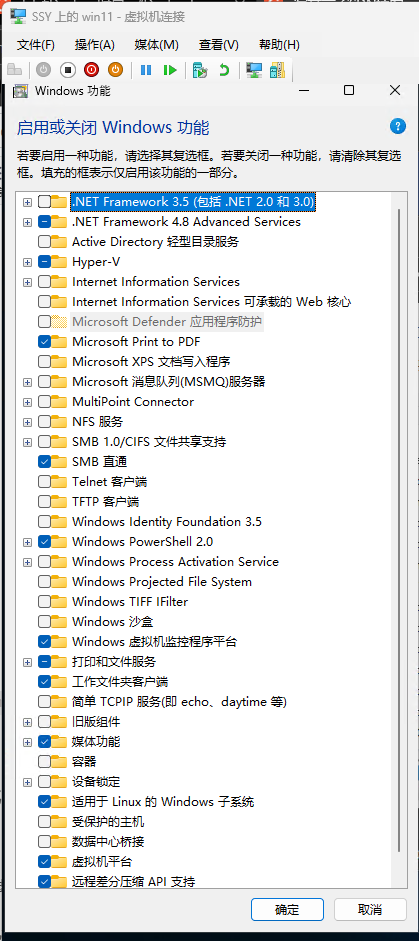Expand the 媒体功能 tree node
Screen dimensions: 419x941
[27, 742]
